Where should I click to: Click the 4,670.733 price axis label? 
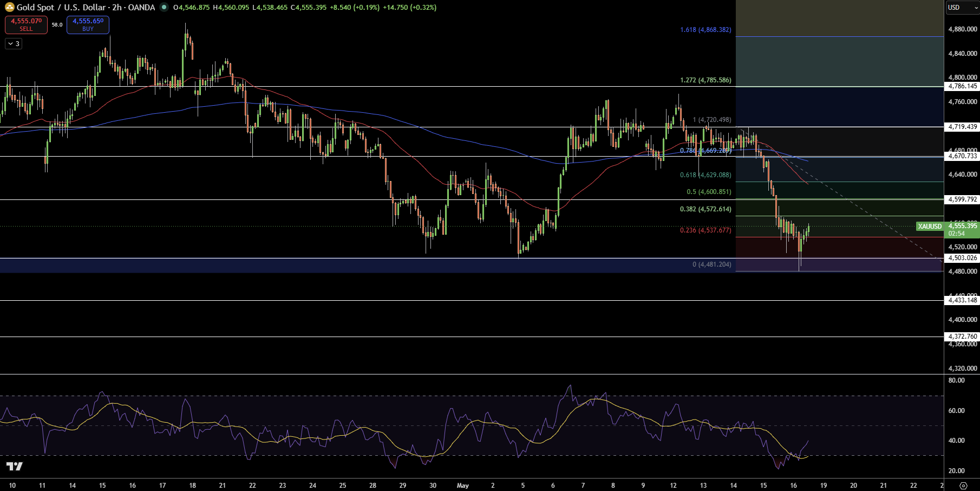click(963, 156)
